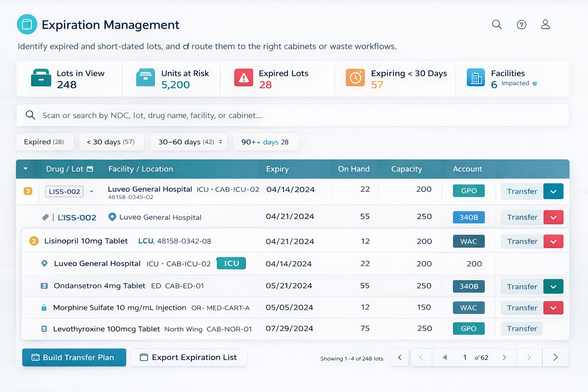Click the Facilities building icon
This screenshot has width=588, height=392.
(475, 77)
